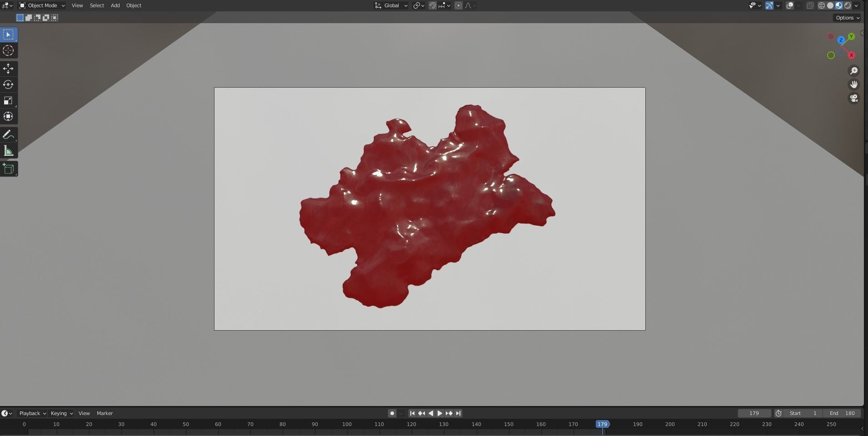Jump to next keyframe
The height and width of the screenshot is (436, 868).
(x=449, y=413)
